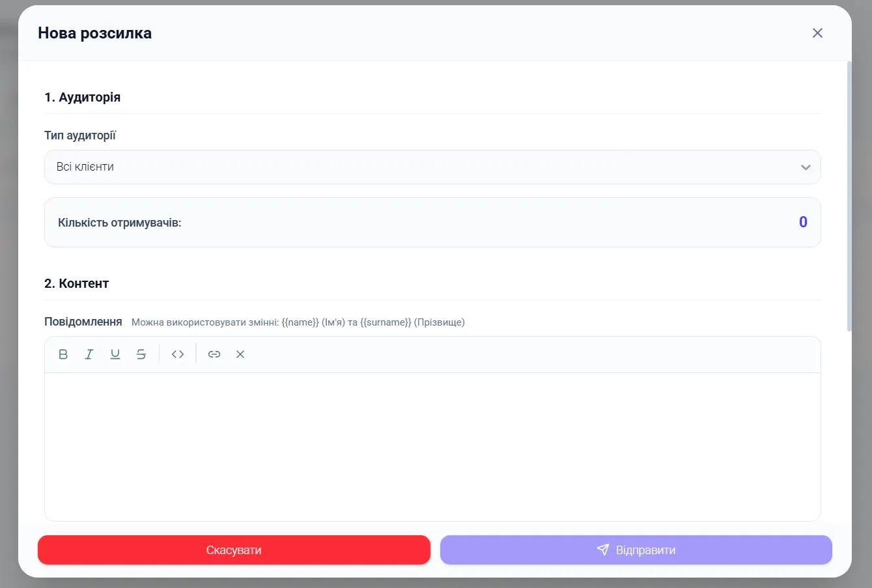Image resolution: width=872 pixels, height=588 pixels.
Task: Click the Тип аудиторії label
Action: [x=80, y=135]
